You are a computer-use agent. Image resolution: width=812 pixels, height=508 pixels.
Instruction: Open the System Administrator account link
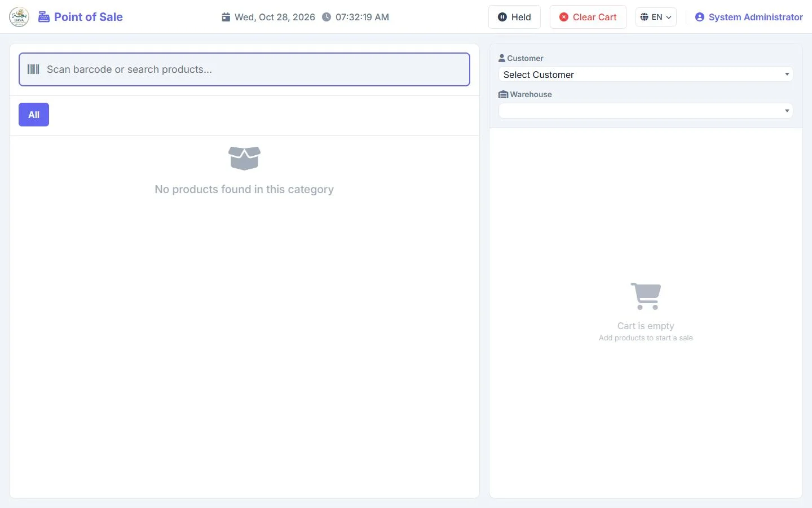pyautogui.click(x=749, y=17)
